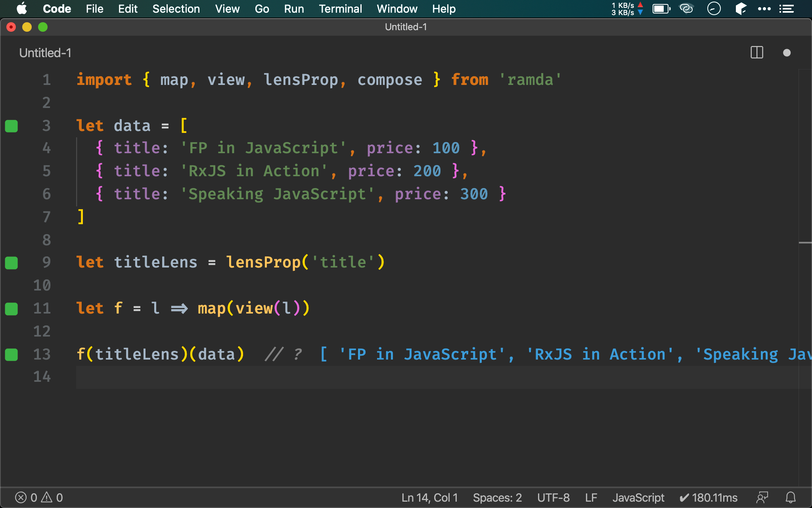812x508 pixels.
Task: Click the warnings triangle in status bar
Action: (x=47, y=497)
